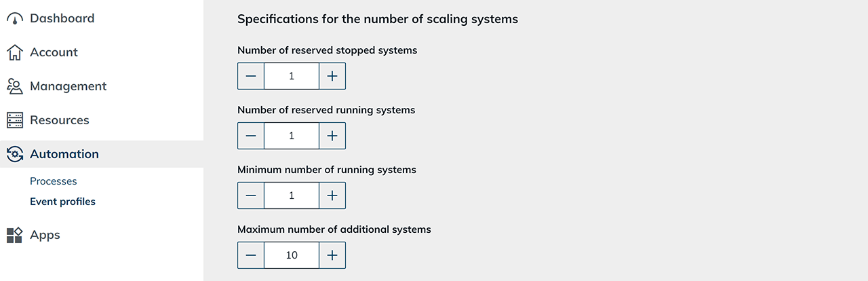Open Processes under Automation

(54, 181)
